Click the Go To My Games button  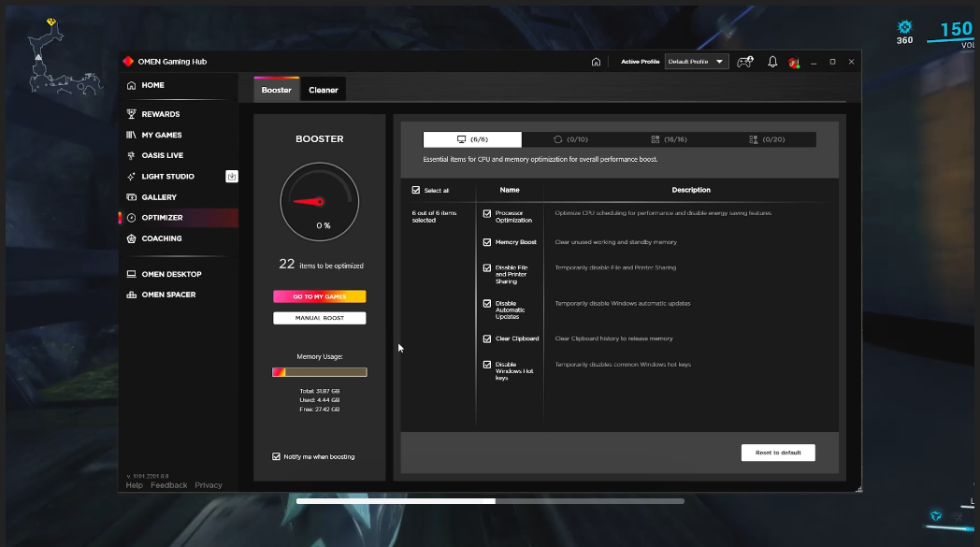click(x=319, y=296)
